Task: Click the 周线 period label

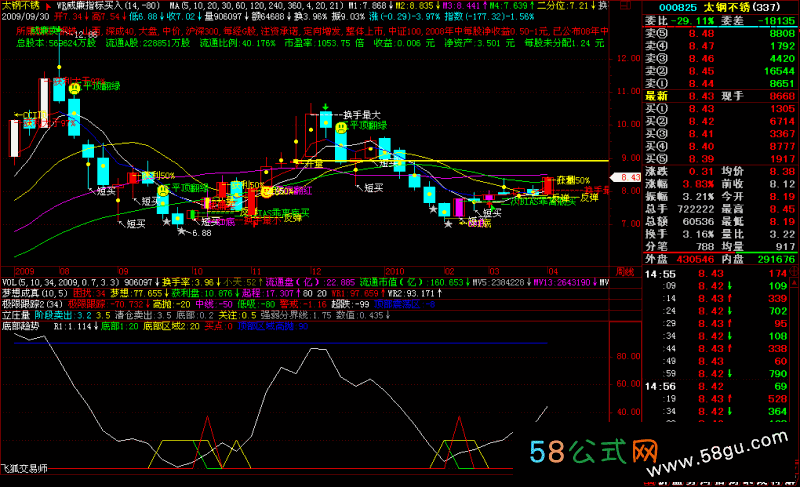Action: (x=626, y=272)
